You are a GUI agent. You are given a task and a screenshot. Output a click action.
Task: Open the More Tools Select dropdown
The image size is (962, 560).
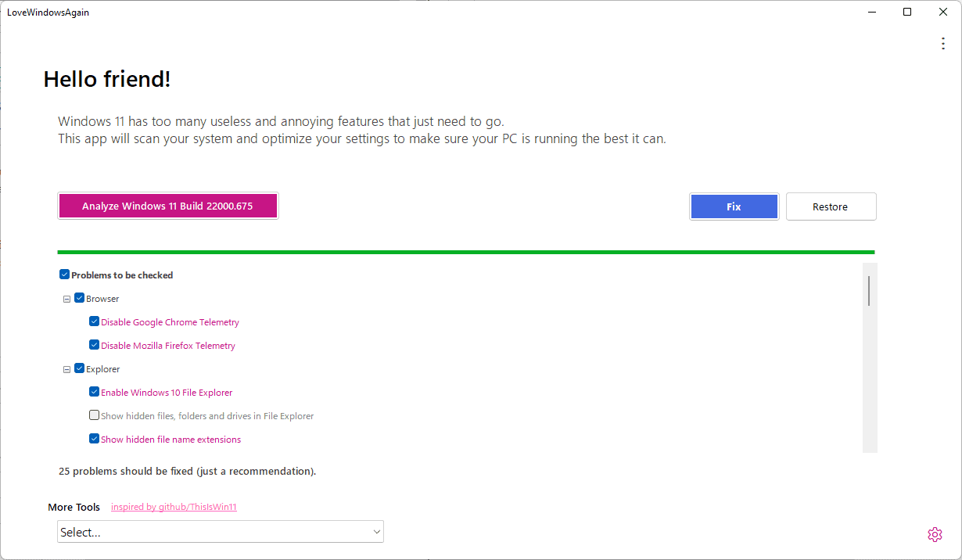(x=220, y=531)
